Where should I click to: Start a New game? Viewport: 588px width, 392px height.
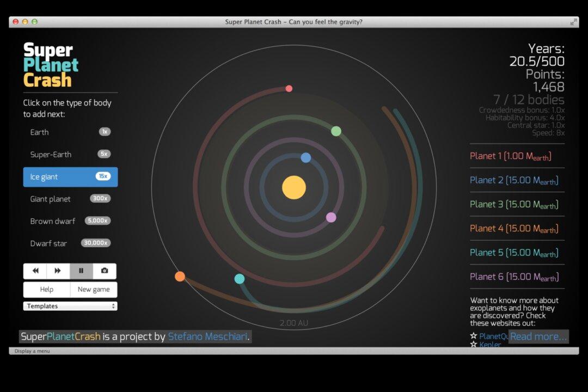(x=93, y=289)
